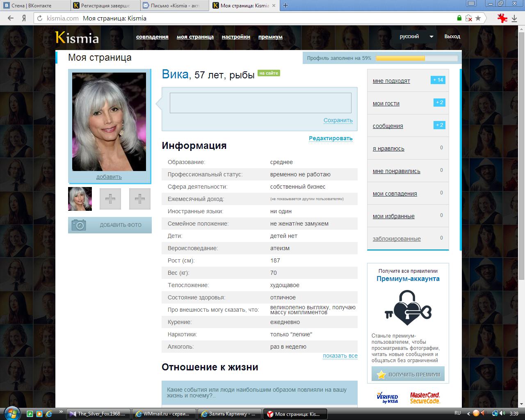Switch to Залить Картинку taskbar window
This screenshot has height=420, width=525.
click(x=230, y=413)
